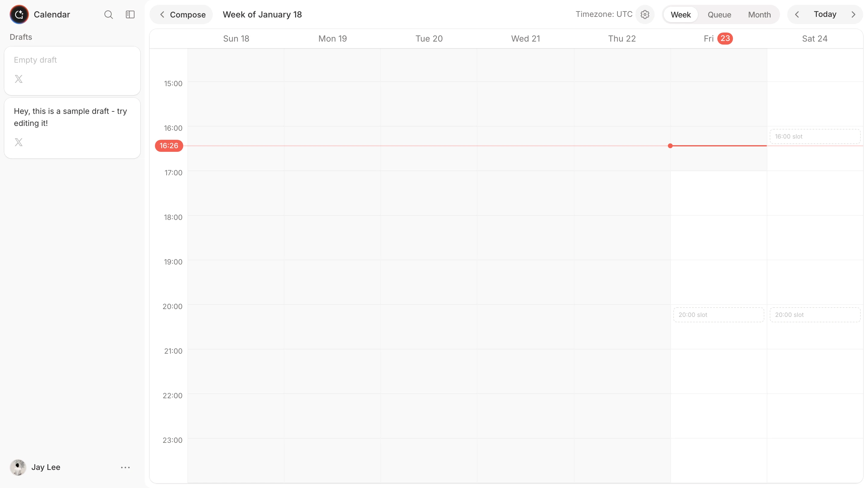Switch to Week view
The image size is (868, 488).
[680, 14]
